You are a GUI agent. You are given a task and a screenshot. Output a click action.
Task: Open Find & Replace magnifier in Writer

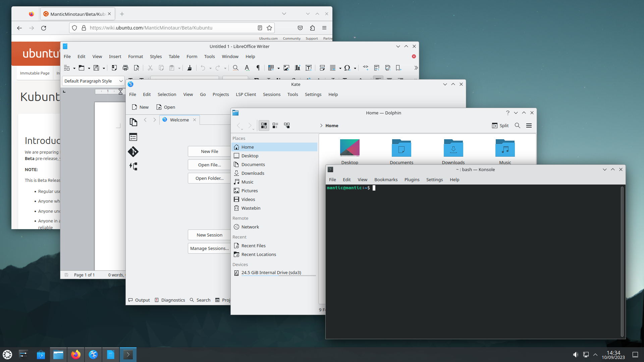point(236,68)
